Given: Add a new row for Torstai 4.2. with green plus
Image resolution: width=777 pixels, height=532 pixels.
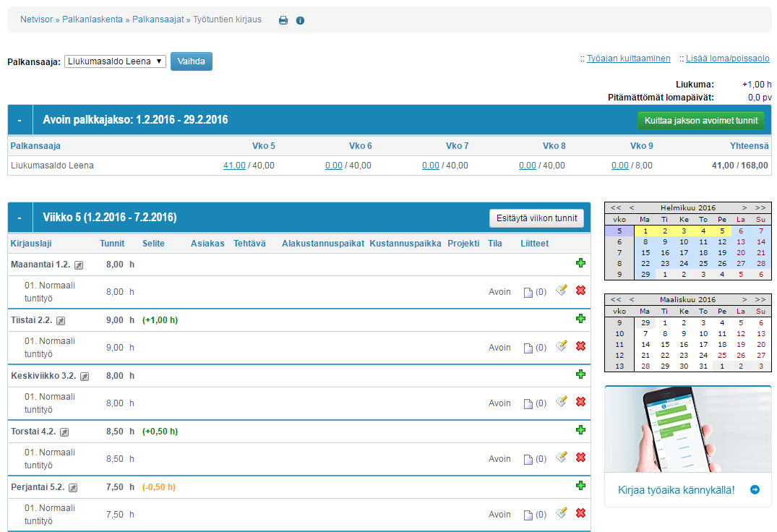Looking at the screenshot, I should (x=580, y=430).
